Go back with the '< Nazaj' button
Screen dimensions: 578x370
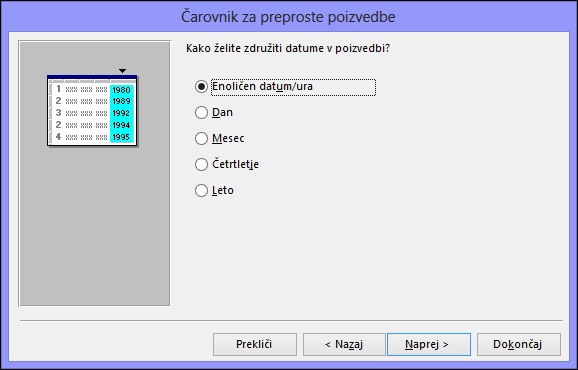pos(344,344)
